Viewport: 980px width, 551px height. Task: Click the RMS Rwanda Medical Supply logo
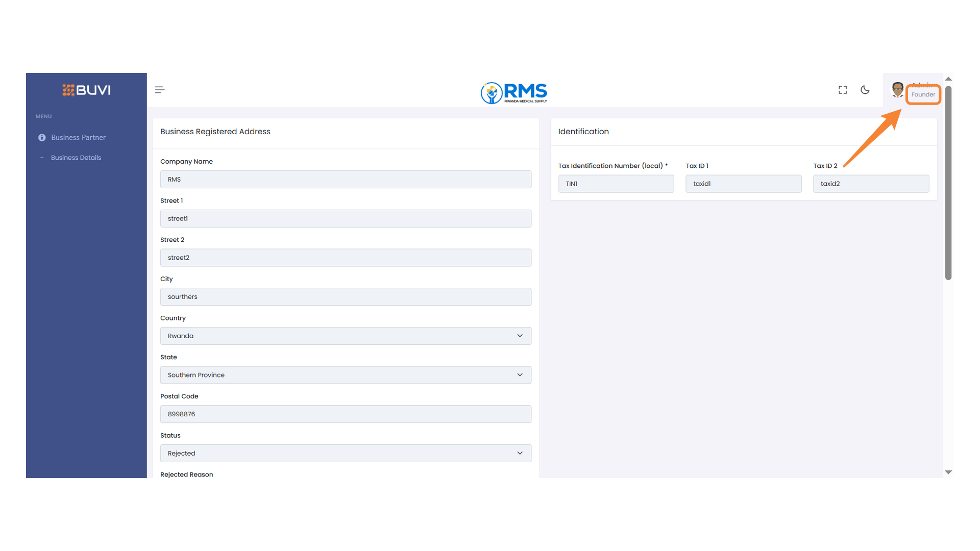coord(513,93)
